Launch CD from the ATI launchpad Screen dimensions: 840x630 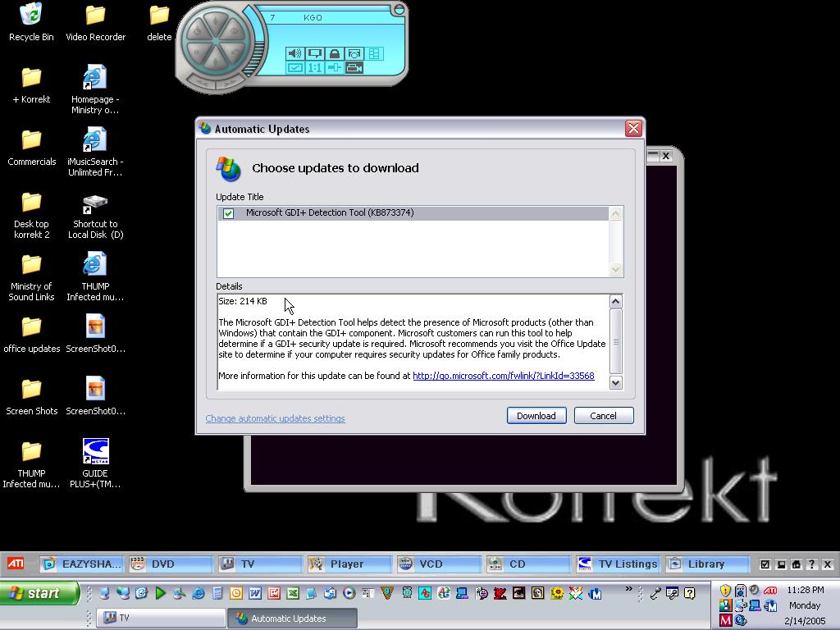[x=529, y=564]
